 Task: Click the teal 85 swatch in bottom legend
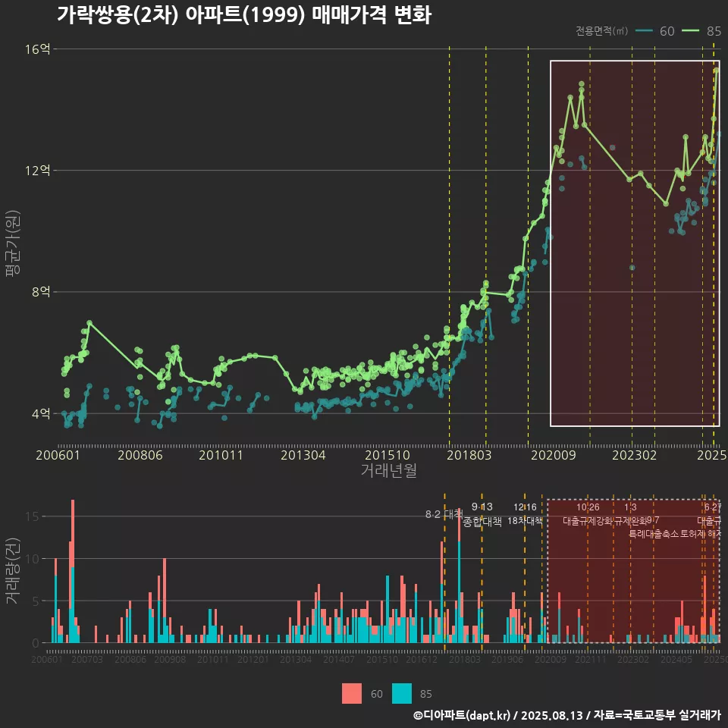402,694
